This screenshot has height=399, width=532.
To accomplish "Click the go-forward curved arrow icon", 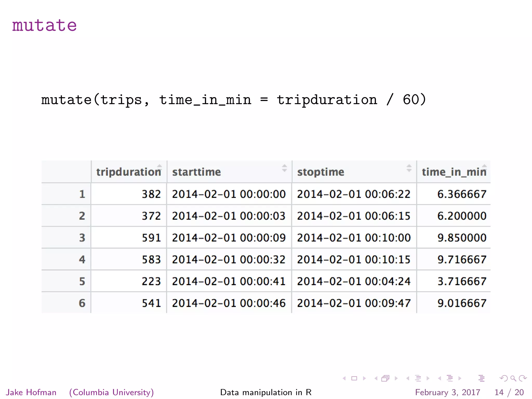I will 523,378.
